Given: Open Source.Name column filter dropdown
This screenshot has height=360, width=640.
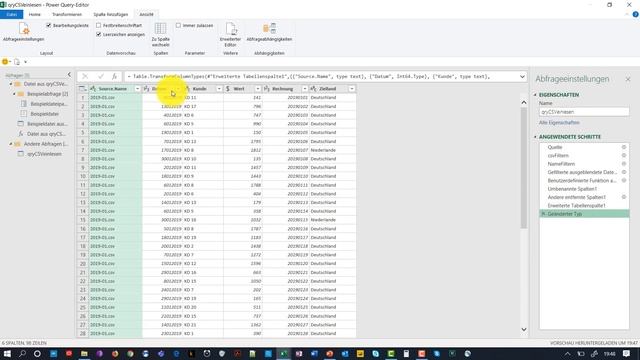Looking at the screenshot, I should [x=137, y=89].
